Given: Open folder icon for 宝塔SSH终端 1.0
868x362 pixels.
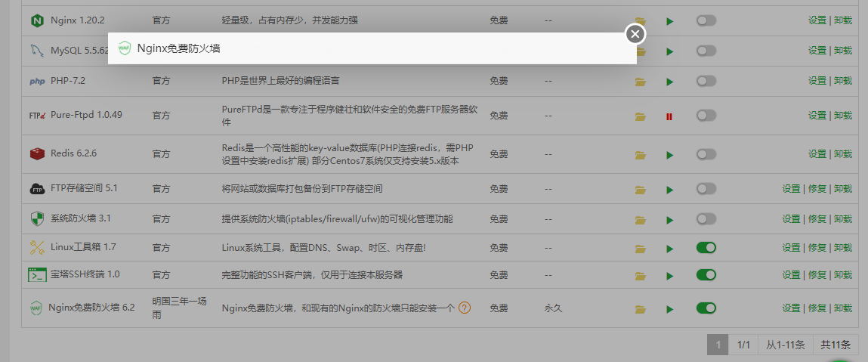Looking at the screenshot, I should click(x=641, y=276).
